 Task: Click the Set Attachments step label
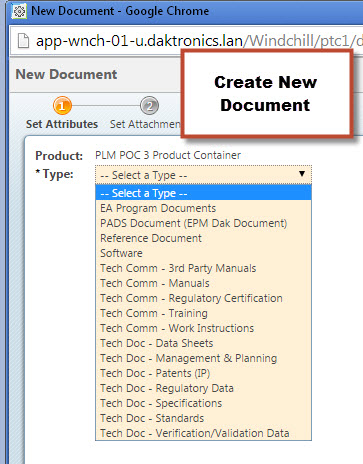pyautogui.click(x=146, y=124)
